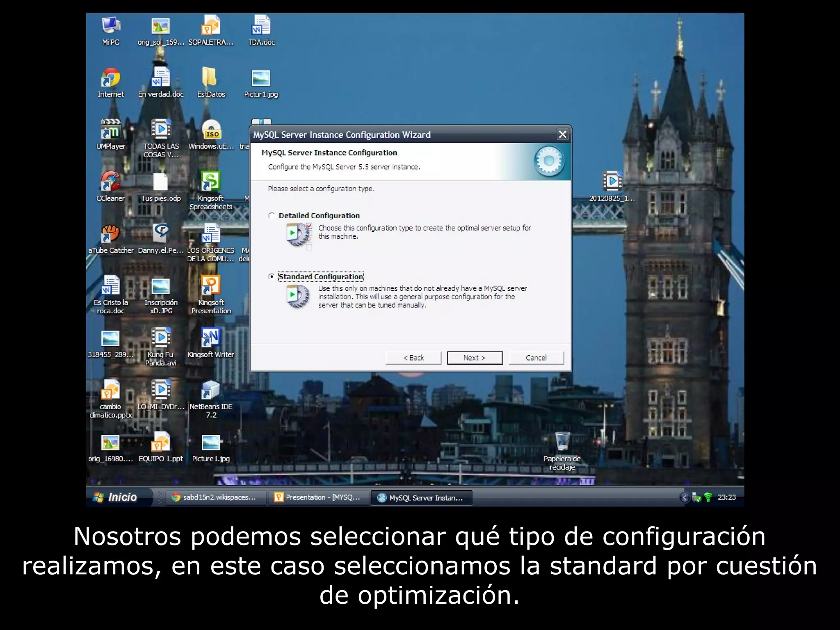Launch the aTube Catcher shortcut
The height and width of the screenshot is (630, 840).
point(111,234)
